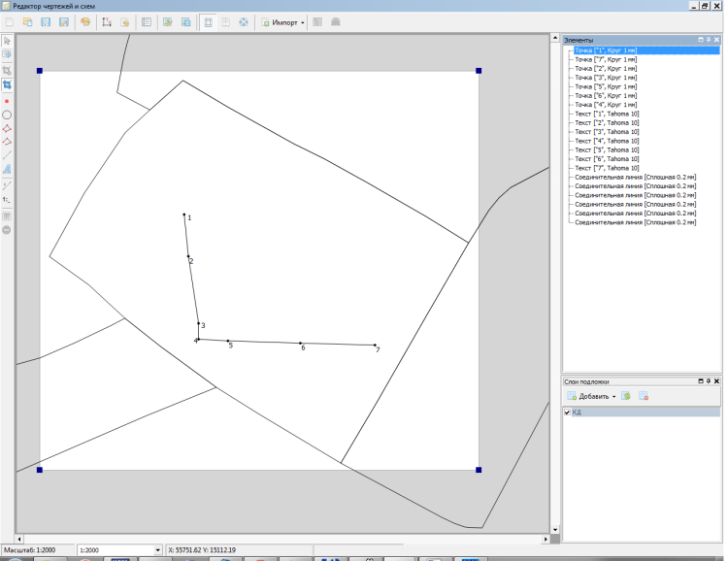
Task: Activate the polygon drawing tool
Action: 7,128
